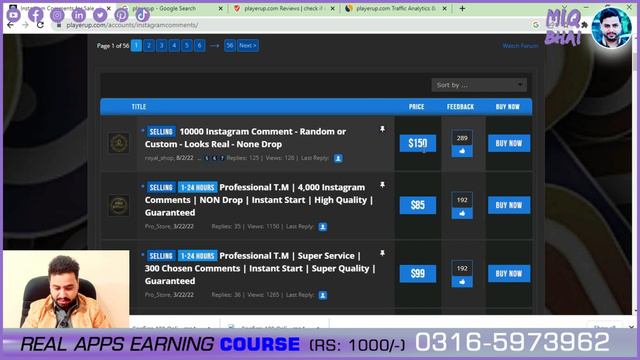The image size is (640, 360).
Task: Click pin icon on 4,000 Instagram Comments listing
Action: point(382,185)
